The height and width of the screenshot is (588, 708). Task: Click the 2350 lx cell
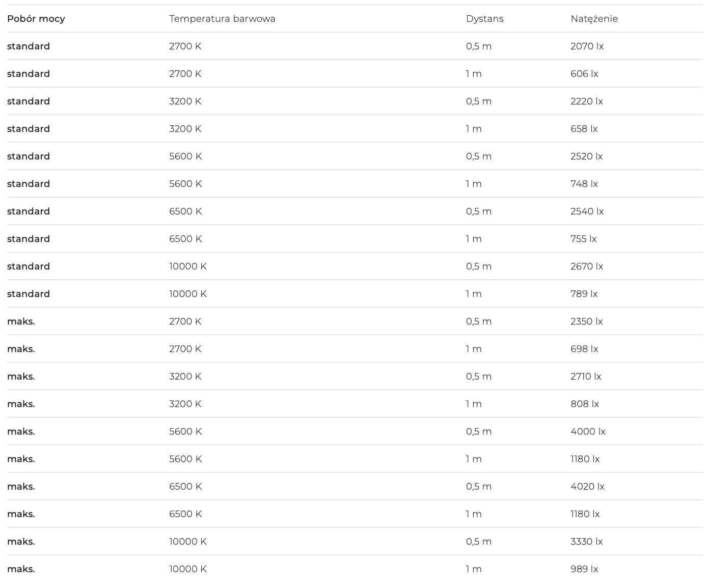[x=587, y=322]
